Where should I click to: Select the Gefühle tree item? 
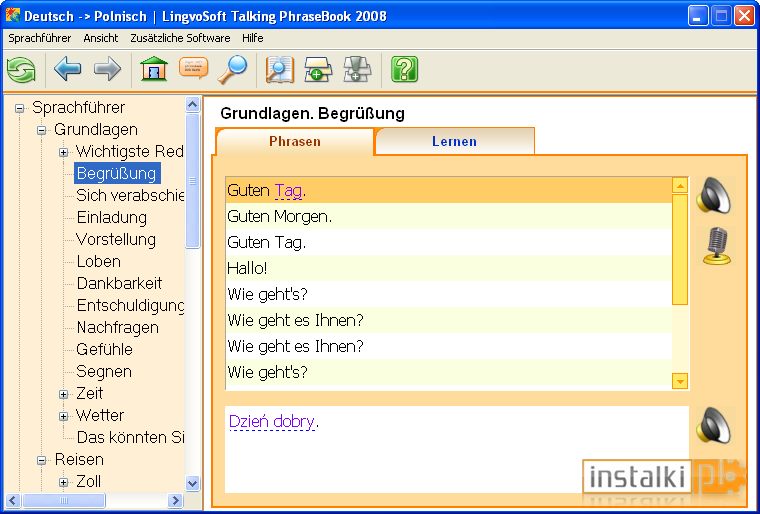(x=104, y=349)
